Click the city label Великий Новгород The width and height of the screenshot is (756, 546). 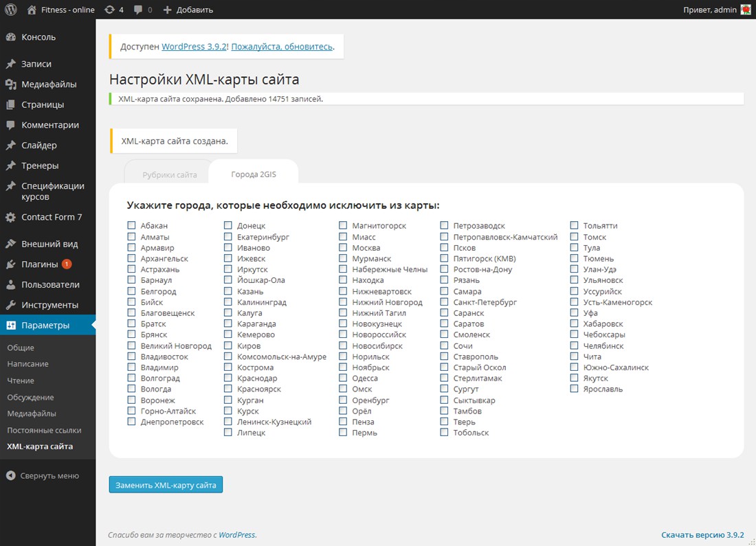pyautogui.click(x=176, y=345)
